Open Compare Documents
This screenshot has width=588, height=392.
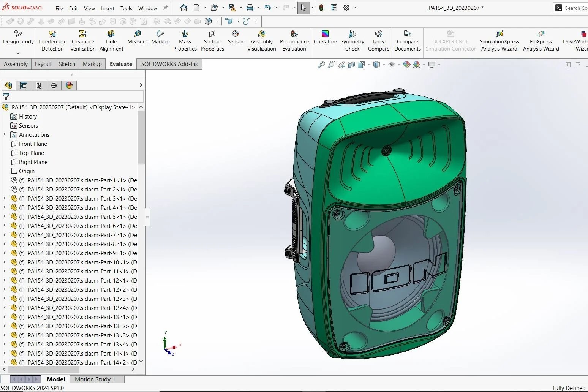pyautogui.click(x=408, y=41)
